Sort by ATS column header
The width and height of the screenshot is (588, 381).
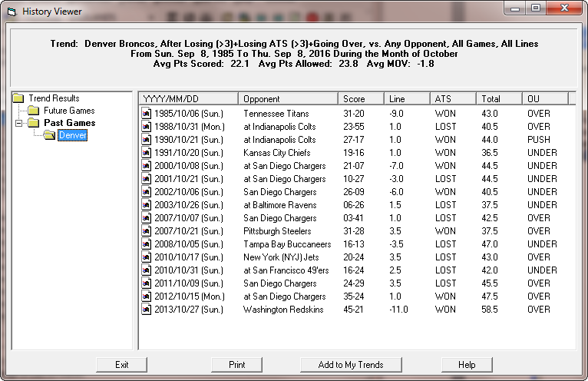453,99
